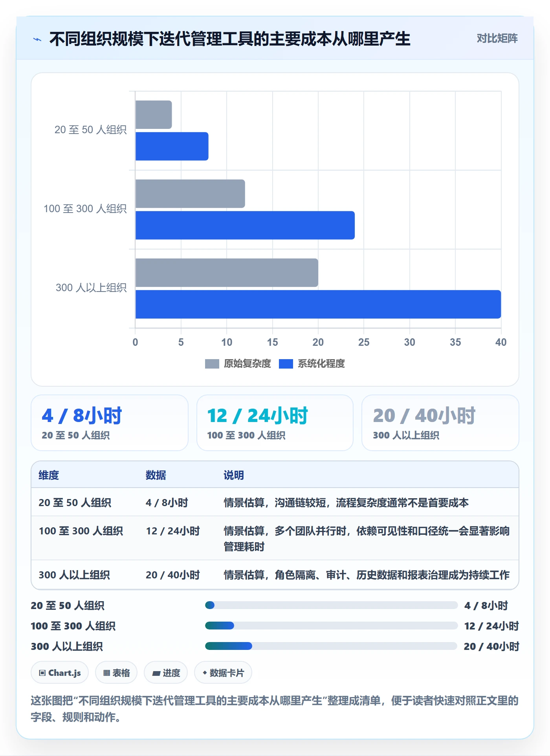Click the caption paragraph starting 这张图把
The width and height of the screenshot is (550, 756).
pos(275,708)
